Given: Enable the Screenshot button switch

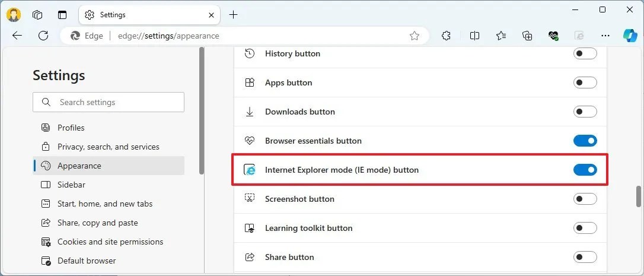Looking at the screenshot, I should click(585, 199).
